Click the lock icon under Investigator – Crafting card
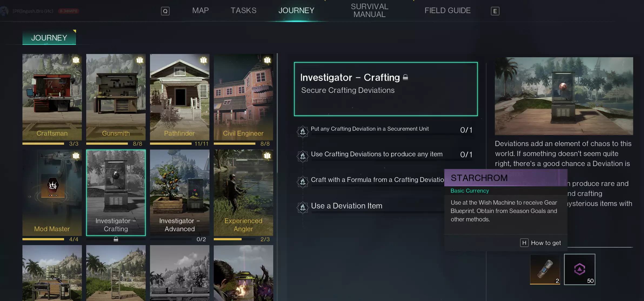This screenshot has width=644, height=301. pyautogui.click(x=116, y=239)
